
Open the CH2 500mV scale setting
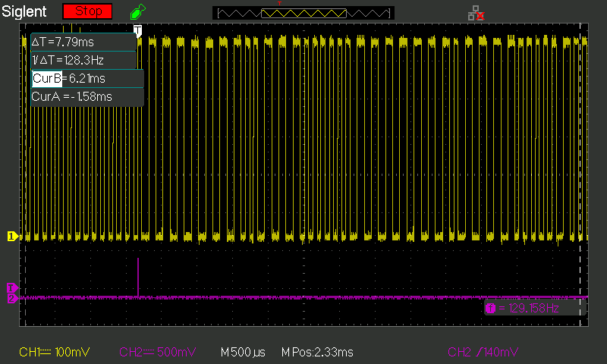click(158, 352)
